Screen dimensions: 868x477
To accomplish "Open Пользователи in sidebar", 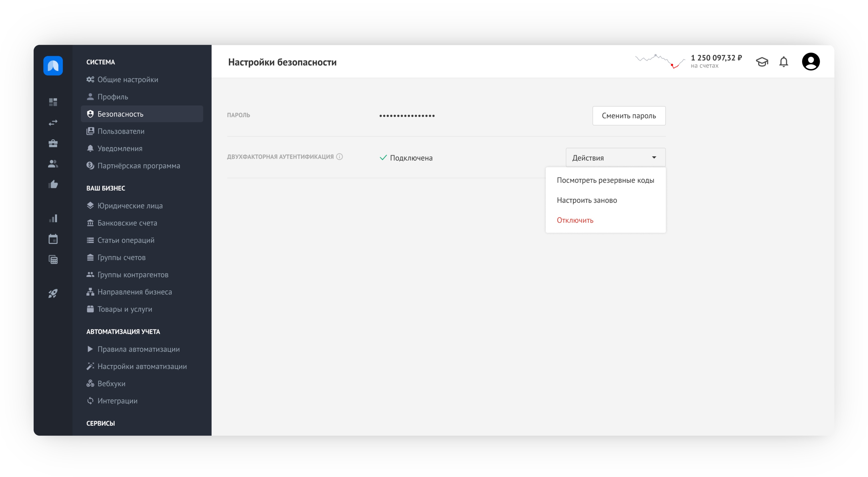I will 142,131.
